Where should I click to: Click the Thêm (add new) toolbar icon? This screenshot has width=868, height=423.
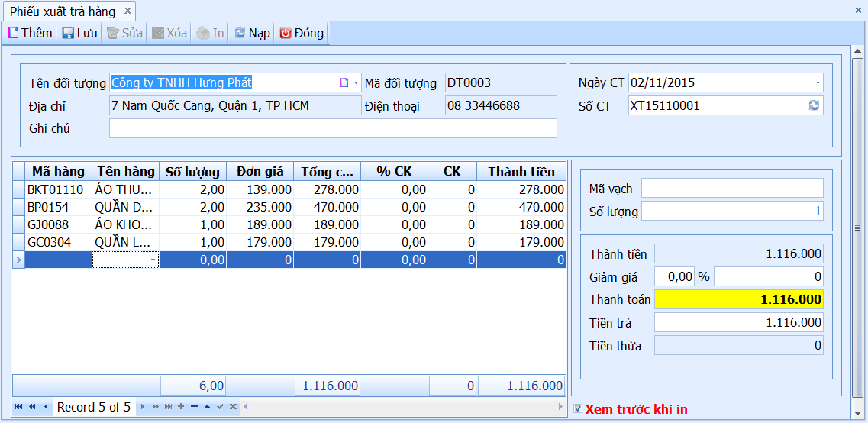pos(13,34)
